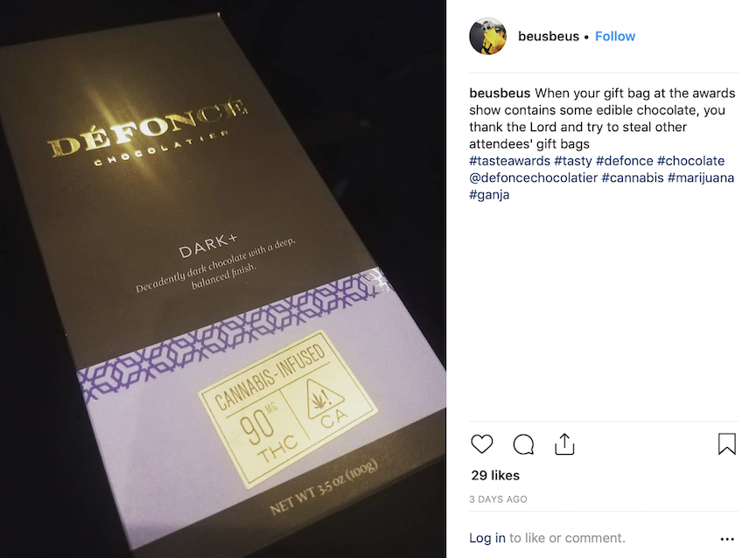Image resolution: width=756 pixels, height=558 pixels.
Task: Open comments with the speech bubble icon
Action: pyautogui.click(x=523, y=444)
